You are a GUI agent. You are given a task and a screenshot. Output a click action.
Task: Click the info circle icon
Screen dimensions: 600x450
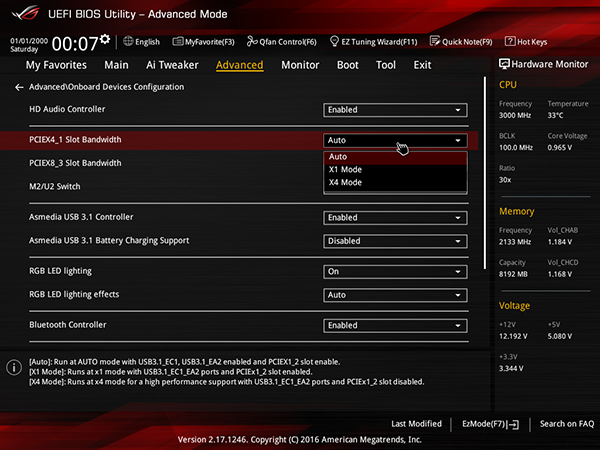14,367
